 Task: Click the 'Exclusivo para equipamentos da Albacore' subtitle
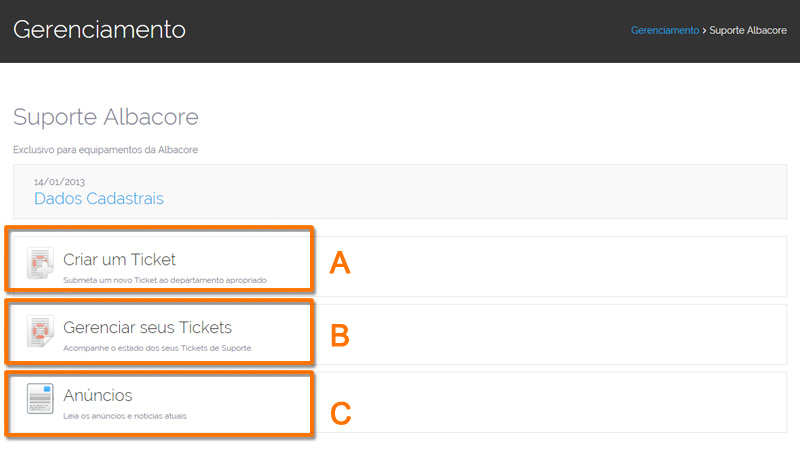click(106, 150)
